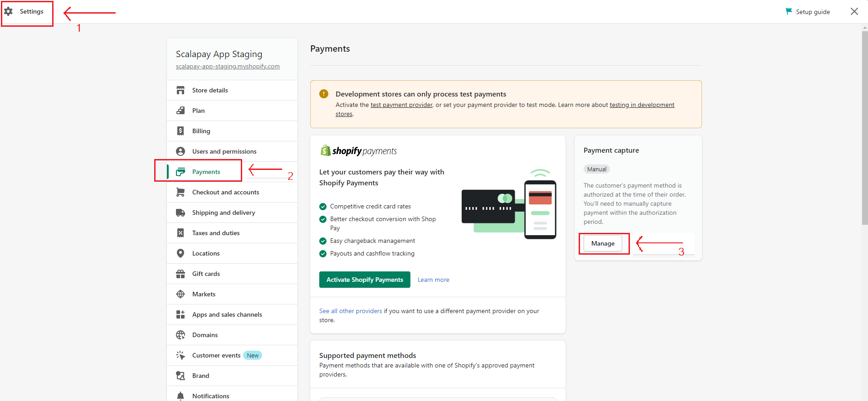Click the credit card phone illustration

(x=509, y=204)
